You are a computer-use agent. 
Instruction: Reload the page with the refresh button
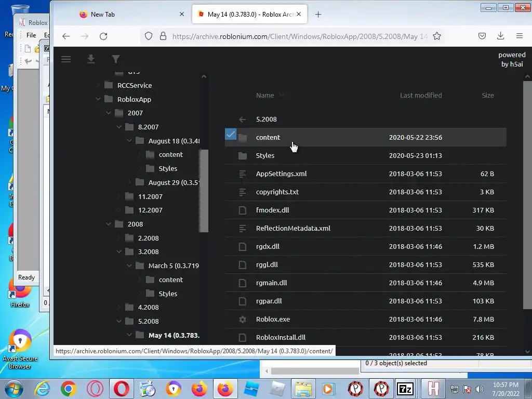[103, 36]
